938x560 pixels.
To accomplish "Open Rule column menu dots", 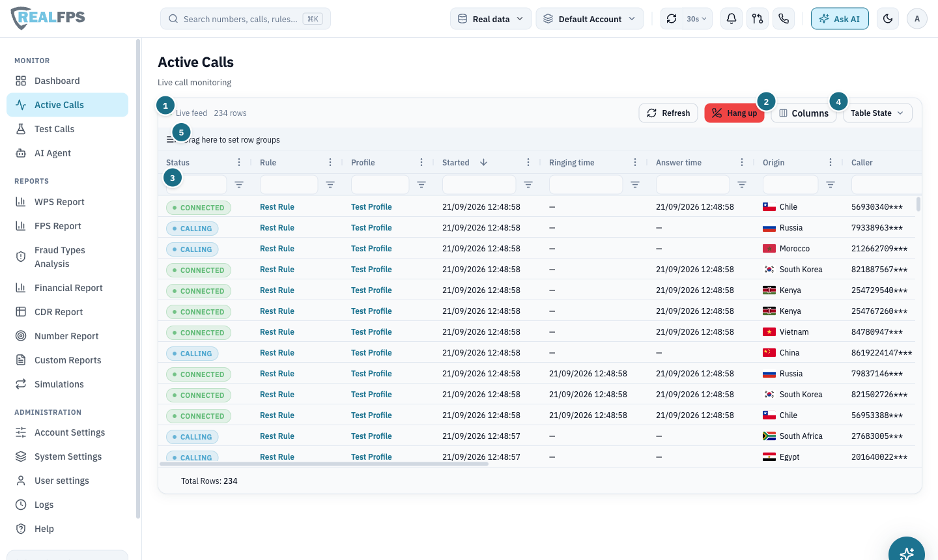I will 330,162.
